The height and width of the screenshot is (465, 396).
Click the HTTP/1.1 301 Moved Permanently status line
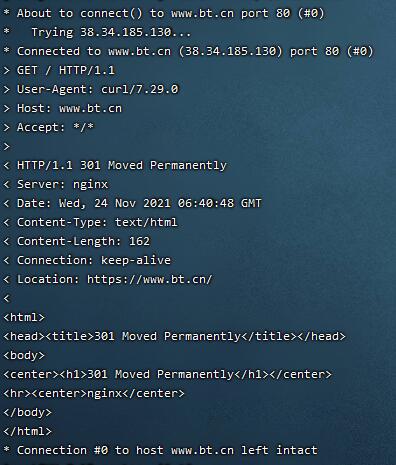click(x=122, y=165)
